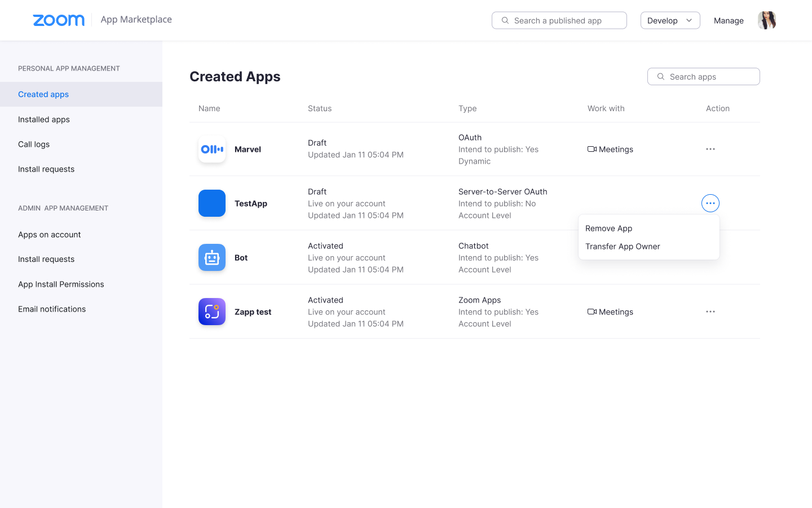Select the TestApp blue app icon
The width and height of the screenshot is (812, 508).
211,203
